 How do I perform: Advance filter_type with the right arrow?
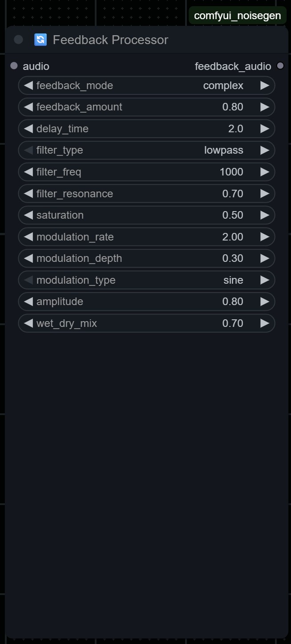click(x=265, y=150)
